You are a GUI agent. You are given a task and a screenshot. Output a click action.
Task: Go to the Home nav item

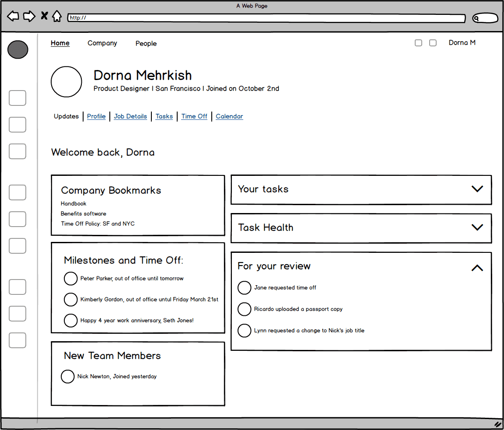(x=60, y=43)
